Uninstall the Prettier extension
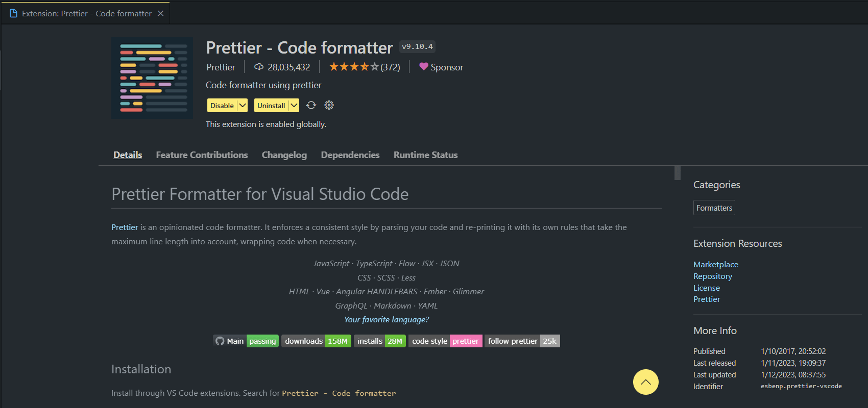The height and width of the screenshot is (408, 868). [271, 106]
